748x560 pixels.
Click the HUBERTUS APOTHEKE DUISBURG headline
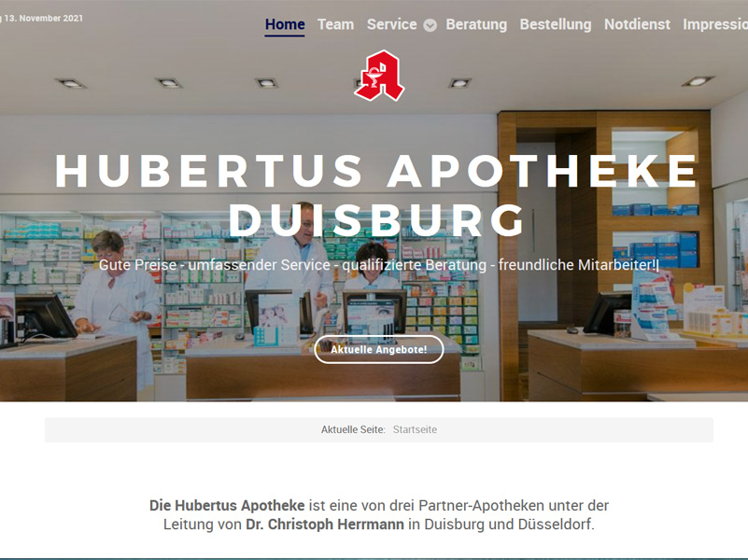(x=377, y=194)
